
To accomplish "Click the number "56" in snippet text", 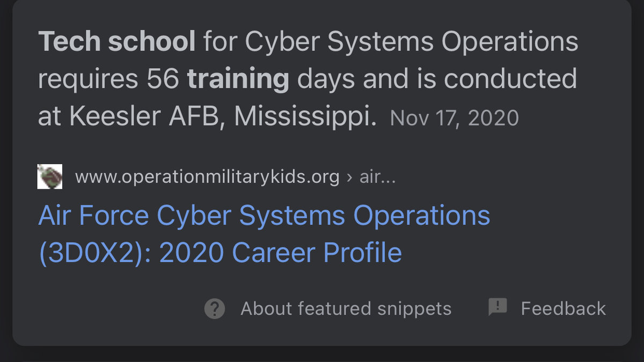I will point(163,79).
